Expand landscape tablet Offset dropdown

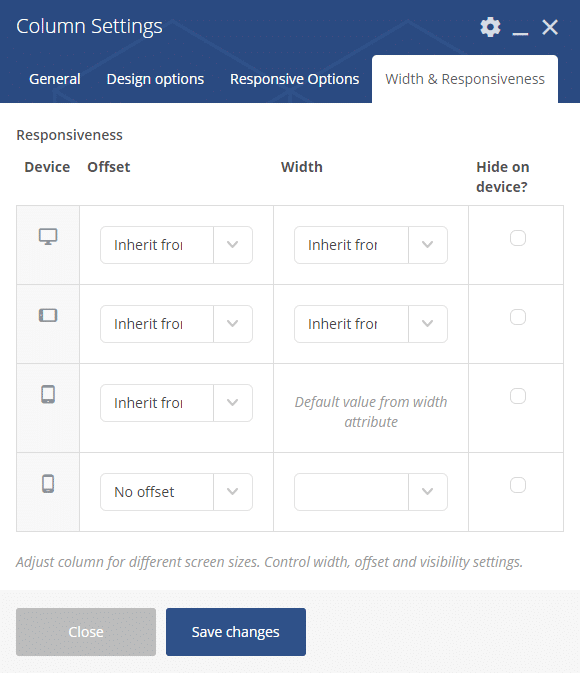click(176, 324)
